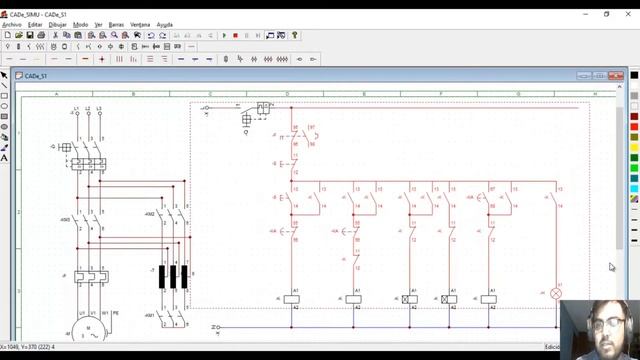Pick the cyan color swatch
This screenshot has height=360, width=640.
coord(634,189)
